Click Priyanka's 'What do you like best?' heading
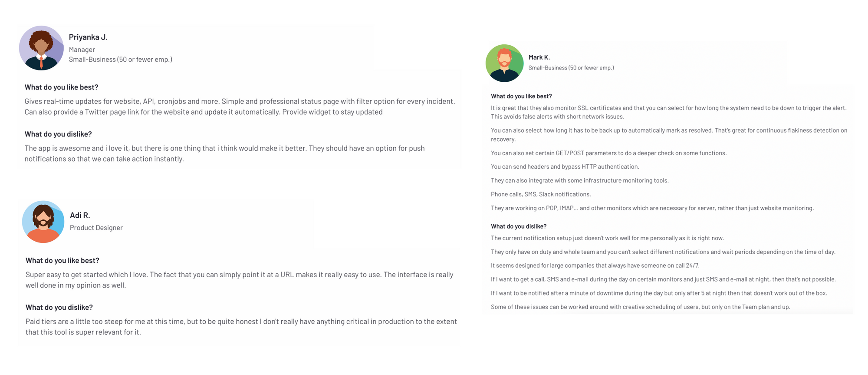The image size is (868, 375). tap(61, 87)
